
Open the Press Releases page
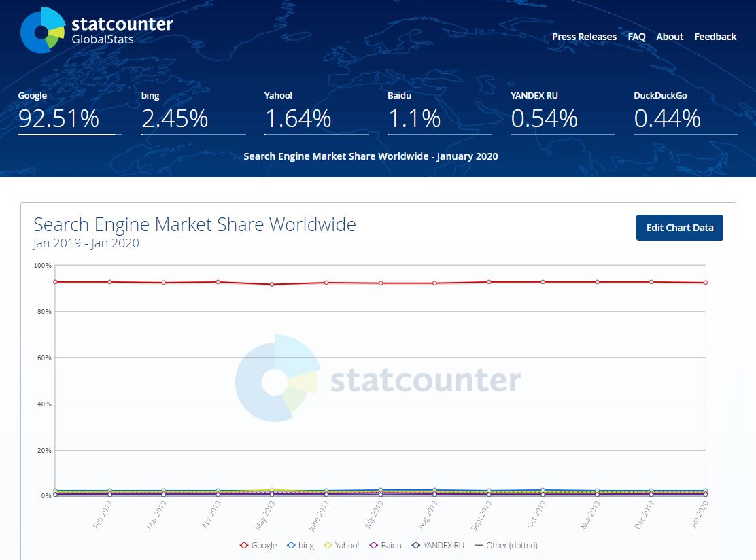[x=584, y=37]
